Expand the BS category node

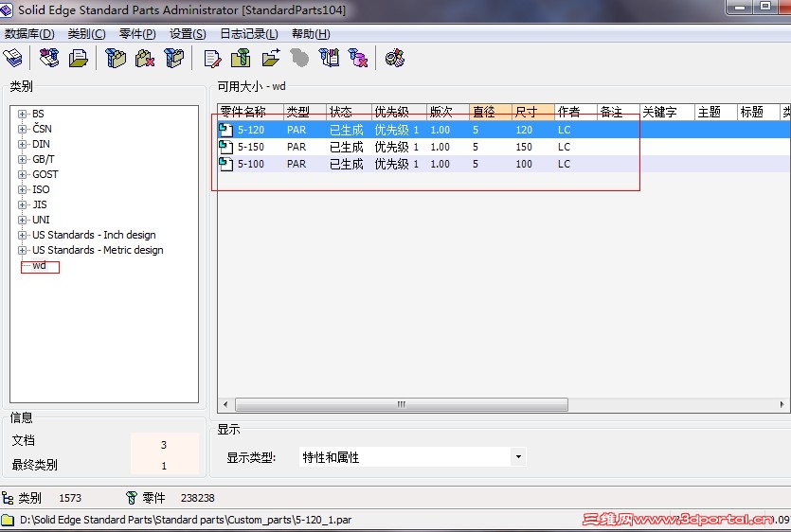pos(22,114)
